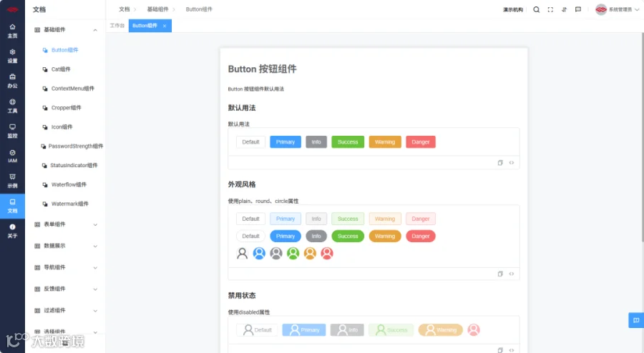The width and height of the screenshot is (644, 353).
Task: Click the plain light-blue Primary button
Action: tap(286, 219)
